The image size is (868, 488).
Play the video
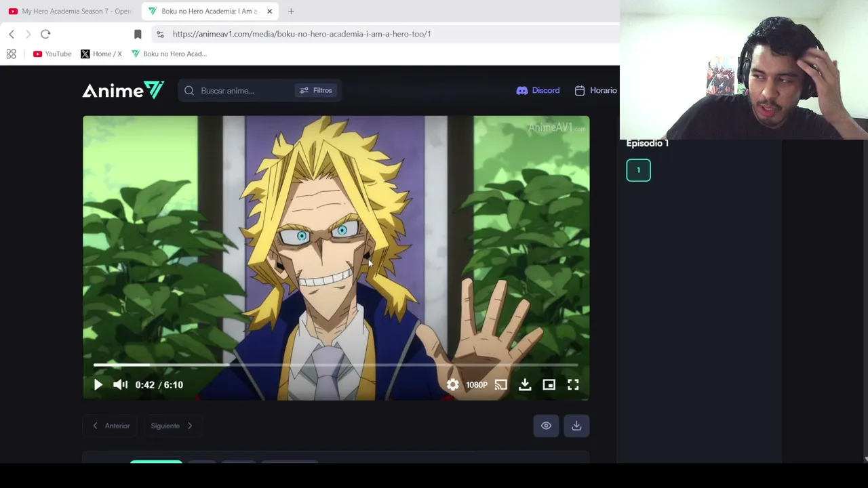[x=98, y=384]
